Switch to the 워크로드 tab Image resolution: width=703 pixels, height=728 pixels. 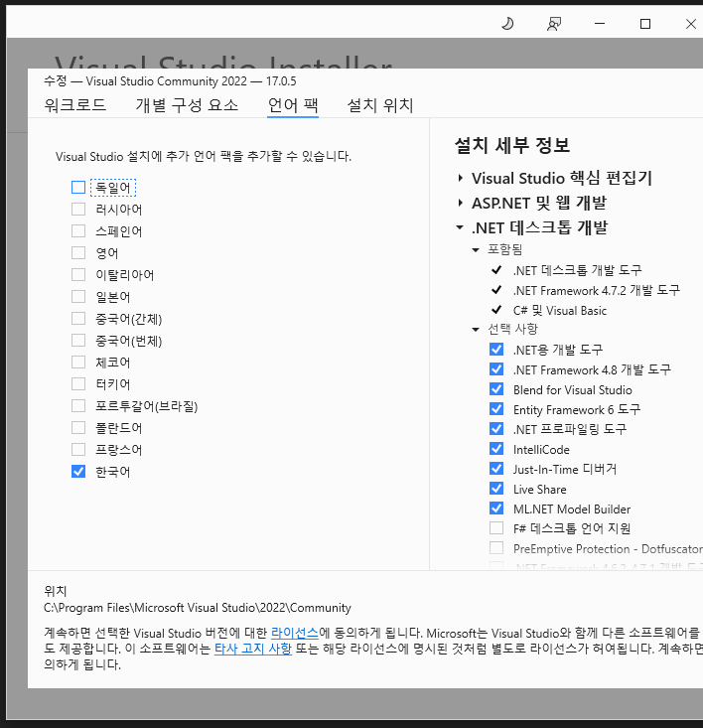pos(75,105)
